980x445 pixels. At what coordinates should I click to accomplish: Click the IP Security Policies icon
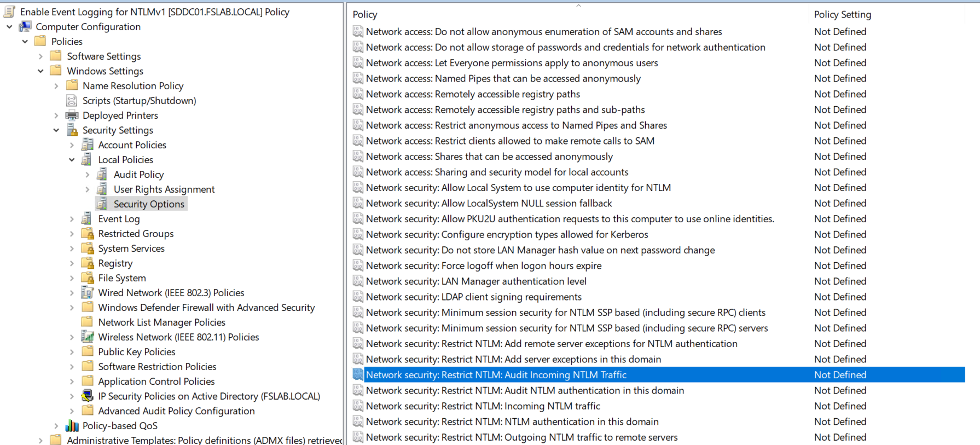pos(87,396)
